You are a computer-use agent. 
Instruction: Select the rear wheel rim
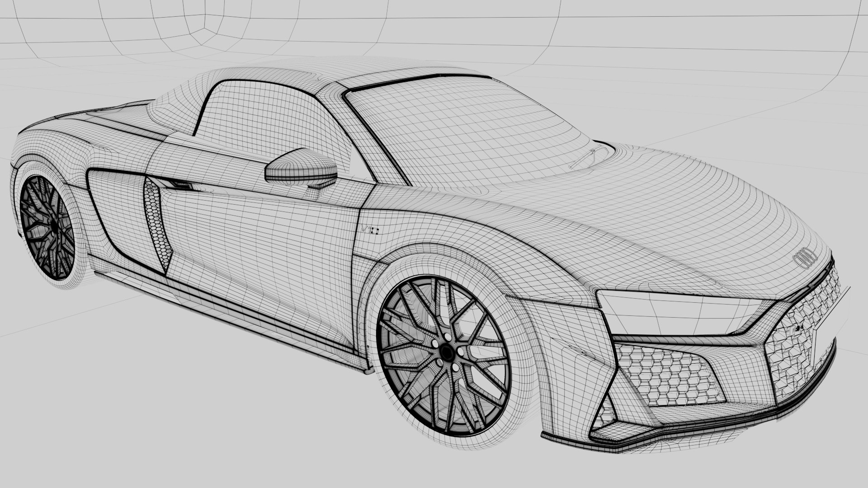[x=47, y=227]
